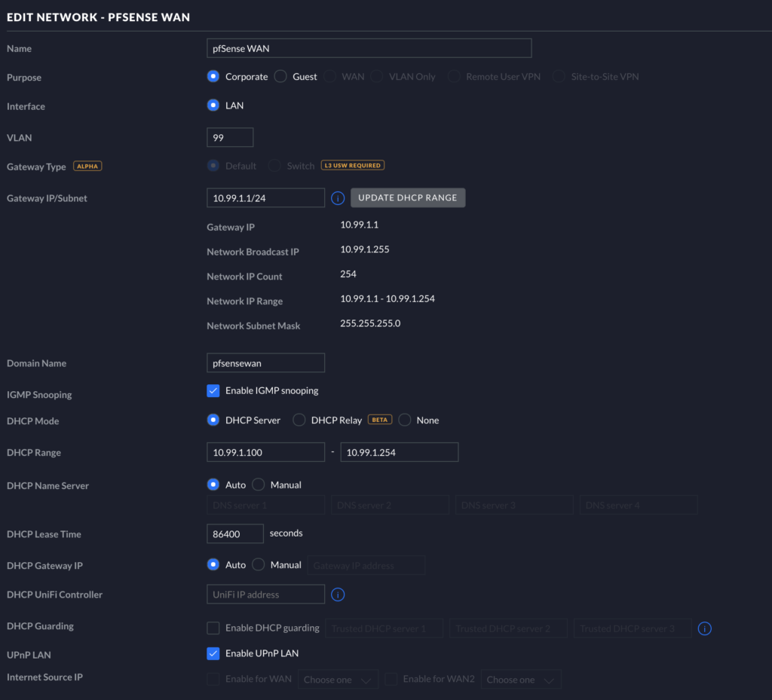Click the network Name text field
Viewport: 772px width, 700px height.
click(369, 48)
